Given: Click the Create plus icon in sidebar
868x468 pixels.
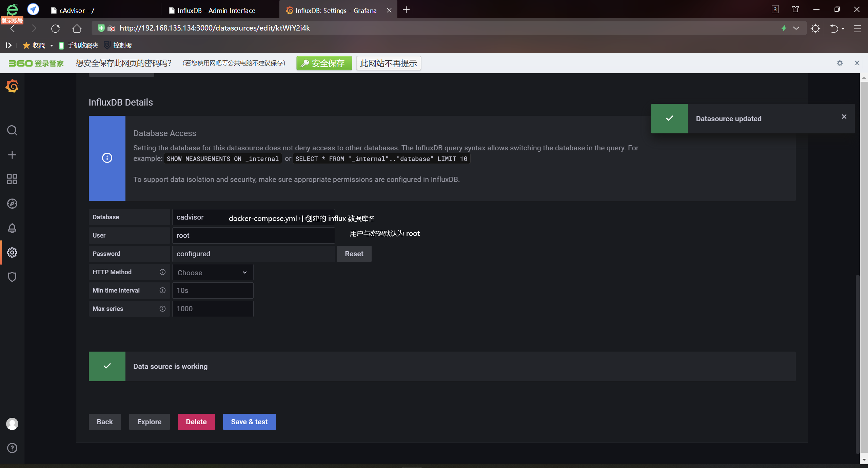Looking at the screenshot, I should tap(12, 155).
